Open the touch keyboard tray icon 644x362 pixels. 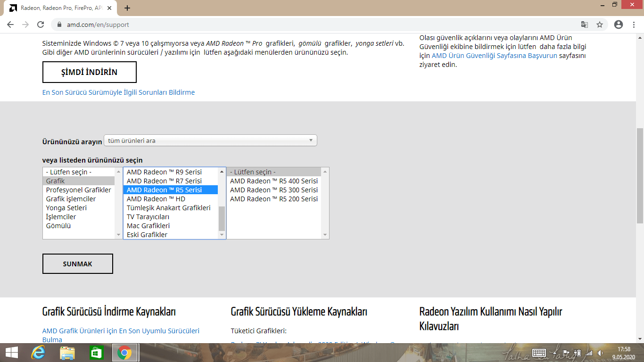(539, 353)
